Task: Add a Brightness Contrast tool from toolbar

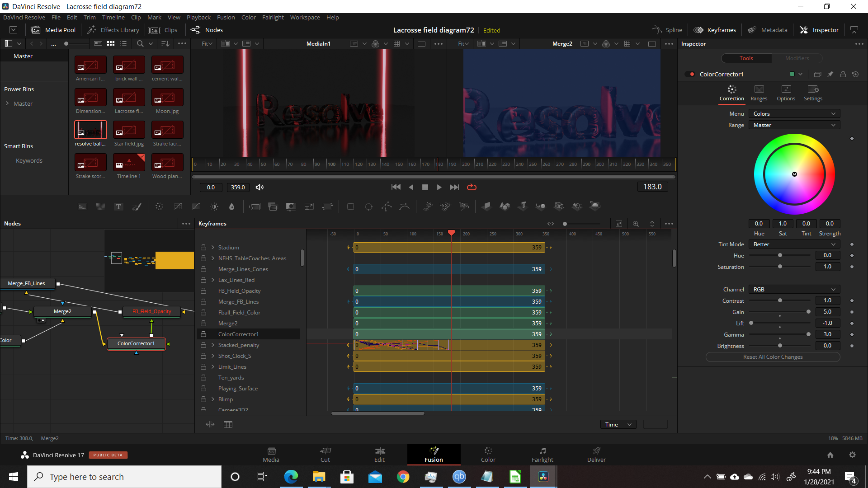Action: (x=214, y=206)
